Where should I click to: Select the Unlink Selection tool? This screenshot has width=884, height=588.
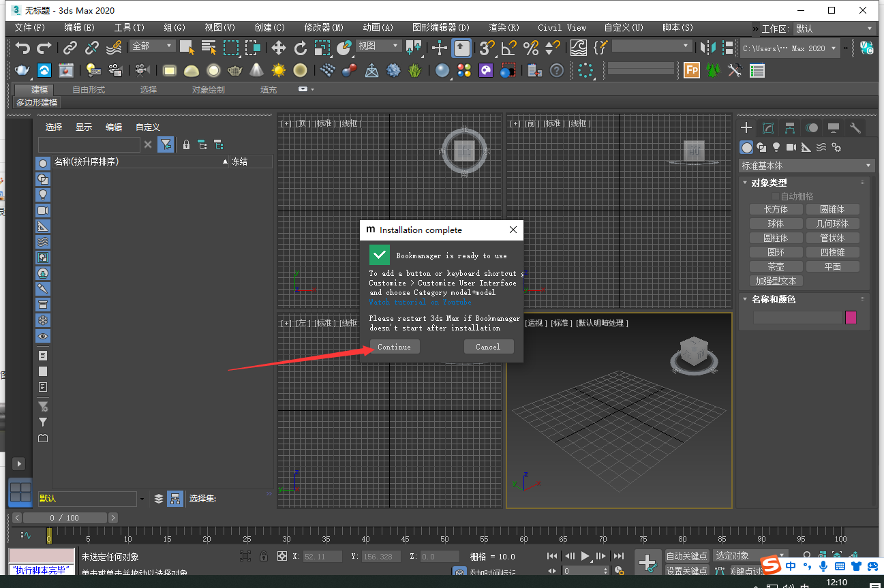coord(92,48)
